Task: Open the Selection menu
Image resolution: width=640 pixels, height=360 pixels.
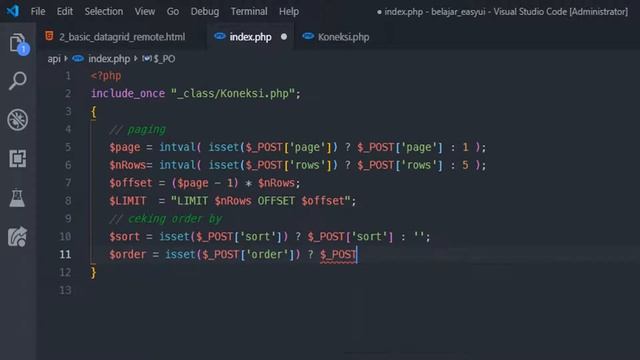Action: (x=104, y=11)
